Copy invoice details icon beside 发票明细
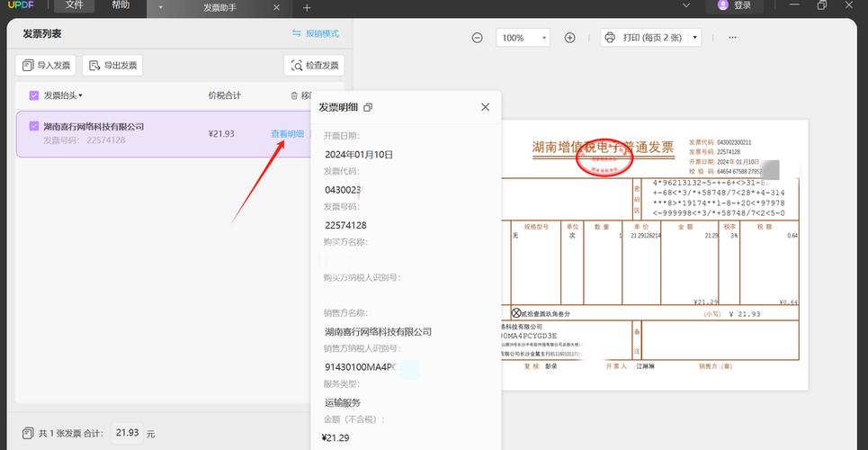The width and height of the screenshot is (868, 450). 368,107
